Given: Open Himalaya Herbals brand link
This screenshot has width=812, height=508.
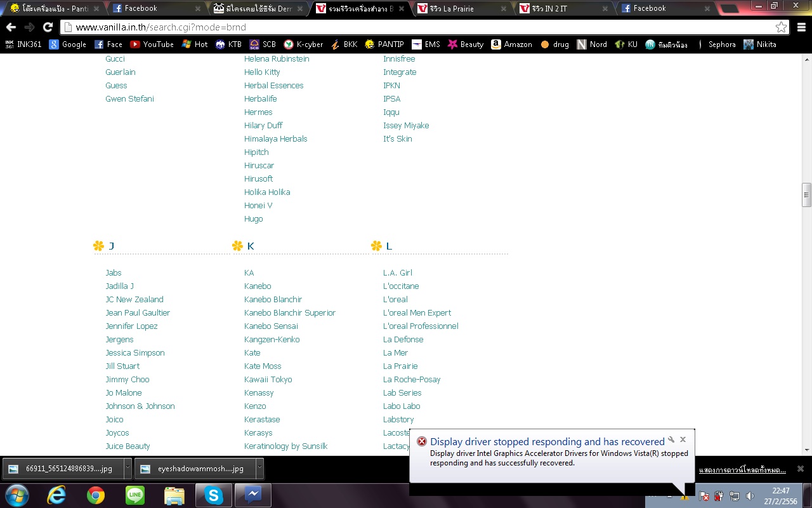Looking at the screenshot, I should click(275, 138).
